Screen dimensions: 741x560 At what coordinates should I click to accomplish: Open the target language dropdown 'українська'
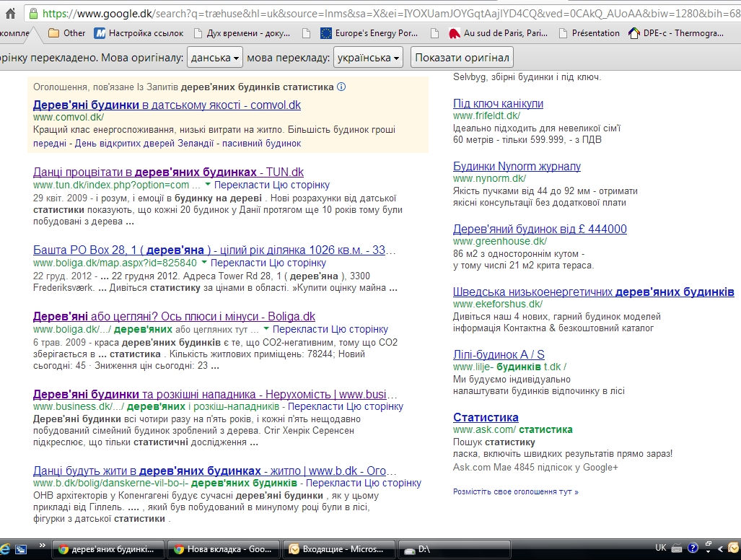point(368,58)
